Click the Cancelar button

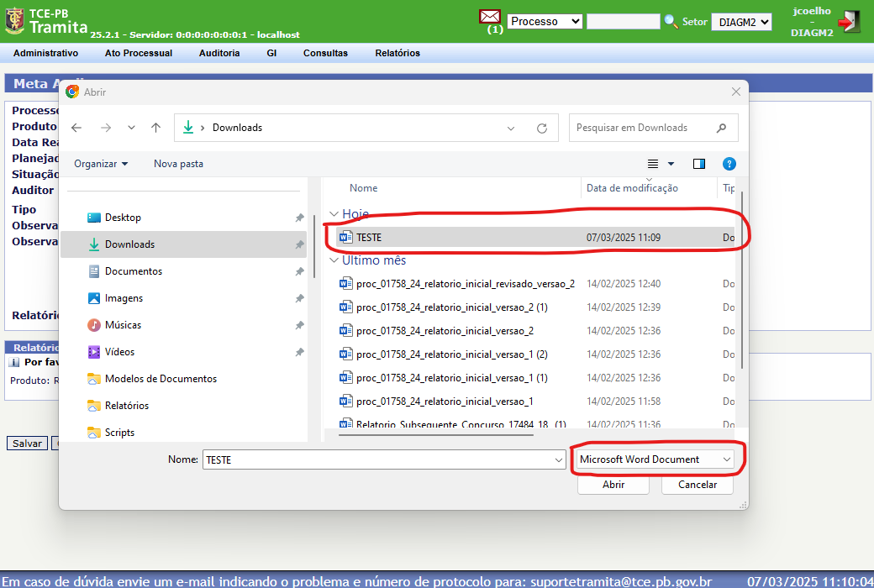click(x=698, y=485)
